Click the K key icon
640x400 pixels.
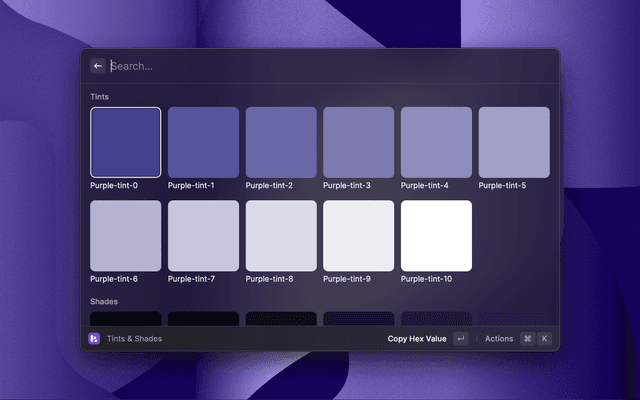point(545,339)
